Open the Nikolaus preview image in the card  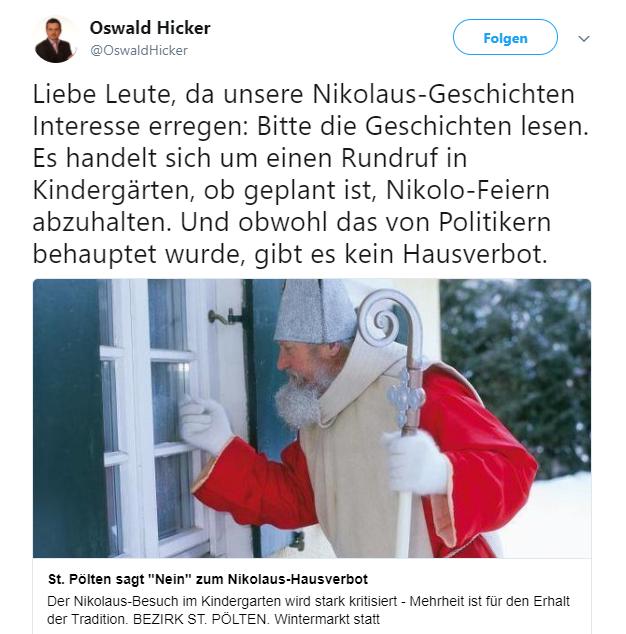tap(312, 418)
